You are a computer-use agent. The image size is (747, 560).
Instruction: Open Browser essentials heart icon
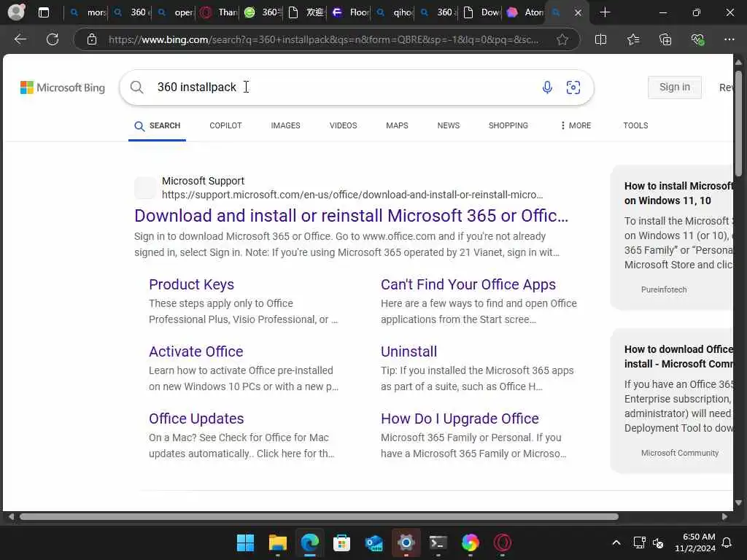point(697,39)
